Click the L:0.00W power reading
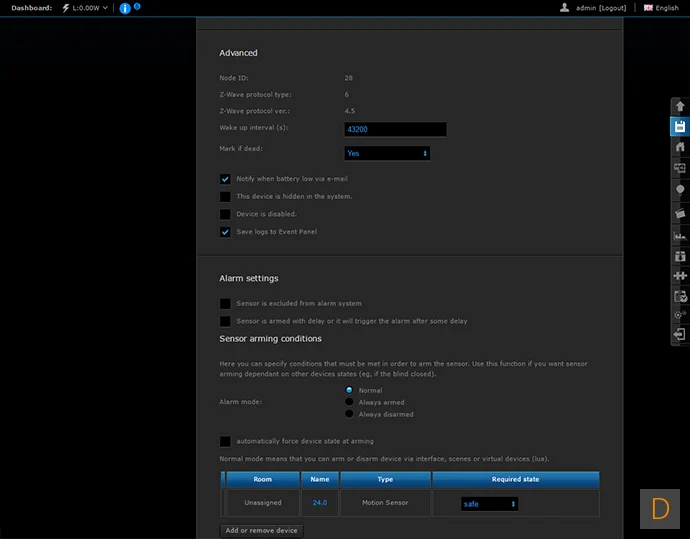The height and width of the screenshot is (539, 690). [x=86, y=8]
